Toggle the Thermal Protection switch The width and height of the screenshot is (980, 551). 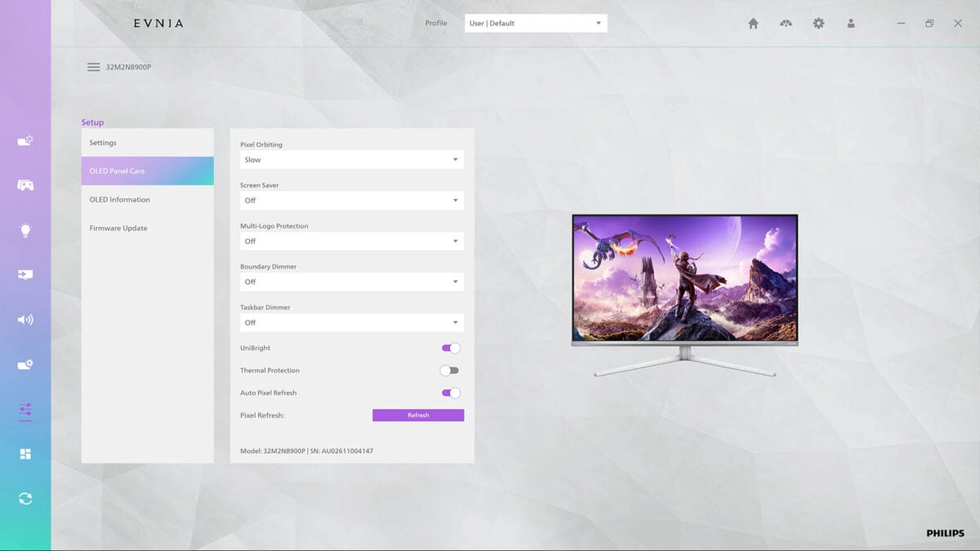coord(450,371)
